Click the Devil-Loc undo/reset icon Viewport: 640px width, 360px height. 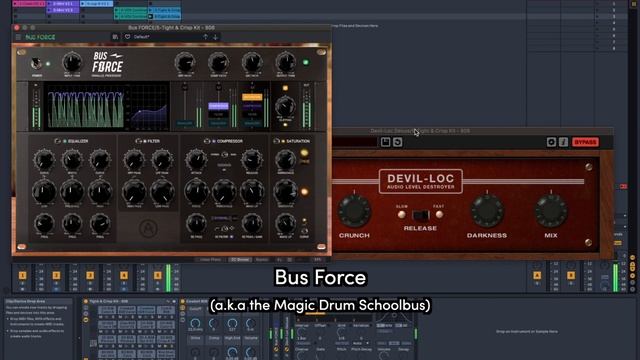click(x=398, y=142)
